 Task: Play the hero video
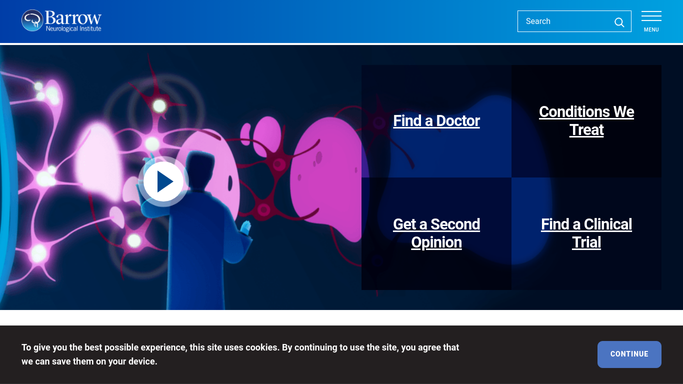pos(164,181)
